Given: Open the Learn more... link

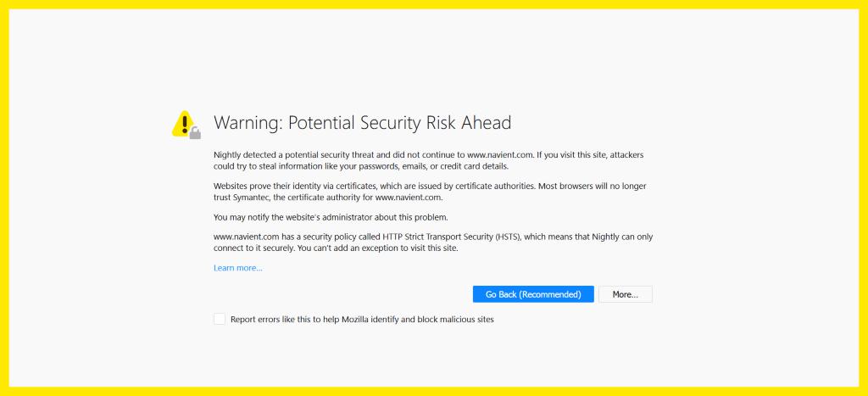Looking at the screenshot, I should point(237,268).
